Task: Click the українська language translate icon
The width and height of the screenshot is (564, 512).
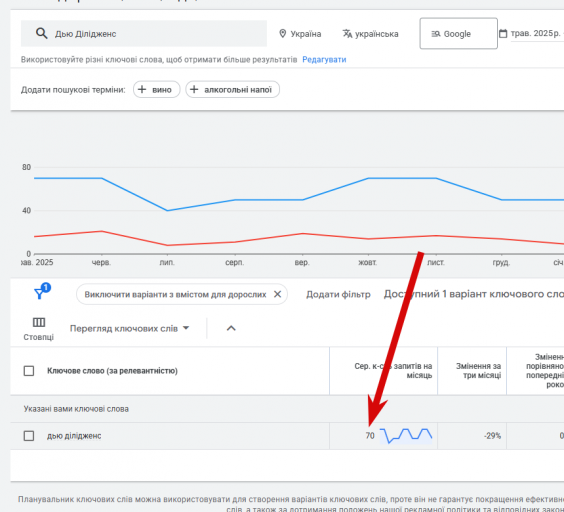Action: [347, 33]
